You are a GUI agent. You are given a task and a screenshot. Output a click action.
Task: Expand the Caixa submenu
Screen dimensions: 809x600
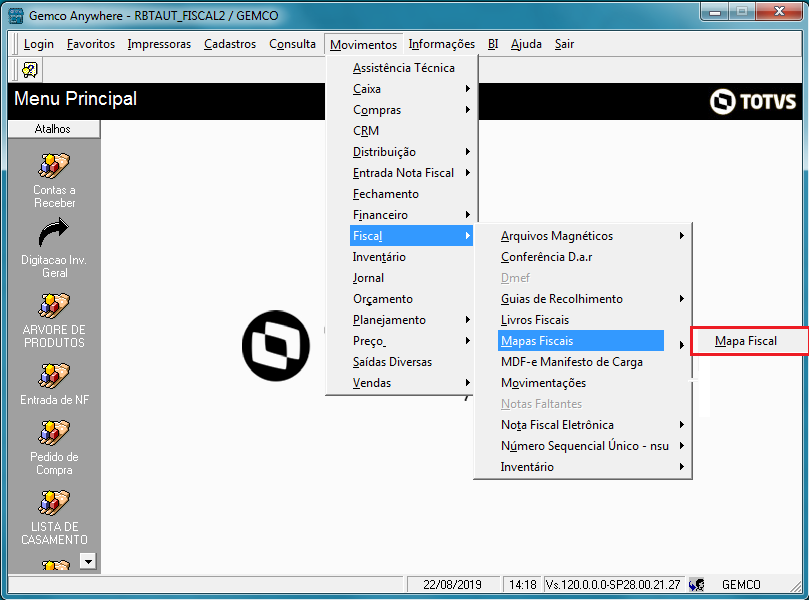click(411, 89)
